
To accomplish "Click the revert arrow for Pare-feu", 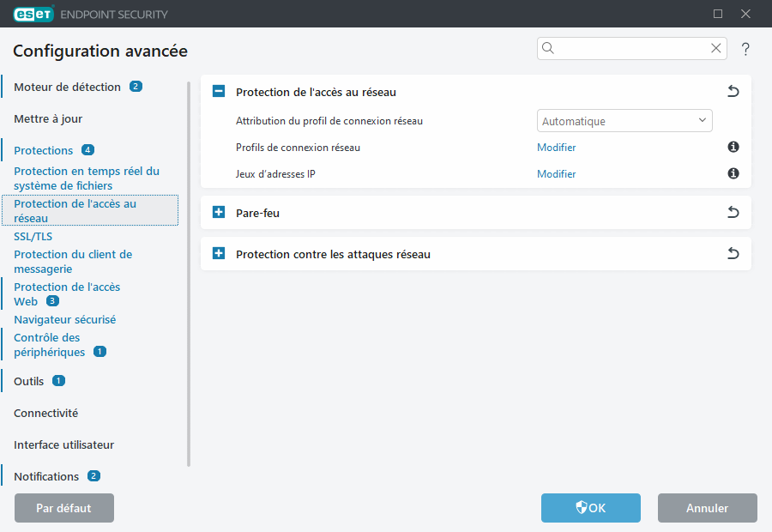I will pyautogui.click(x=733, y=212).
